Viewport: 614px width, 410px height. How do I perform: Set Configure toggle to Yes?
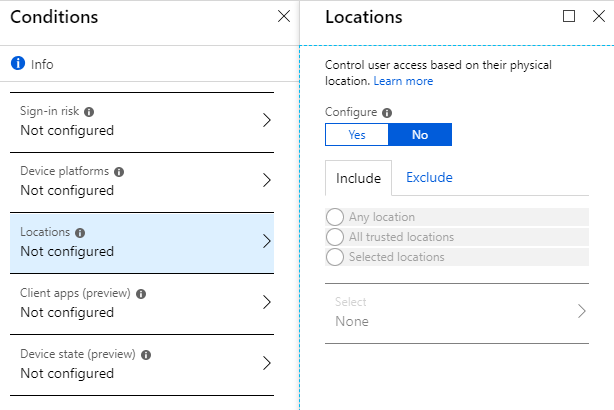(x=357, y=135)
